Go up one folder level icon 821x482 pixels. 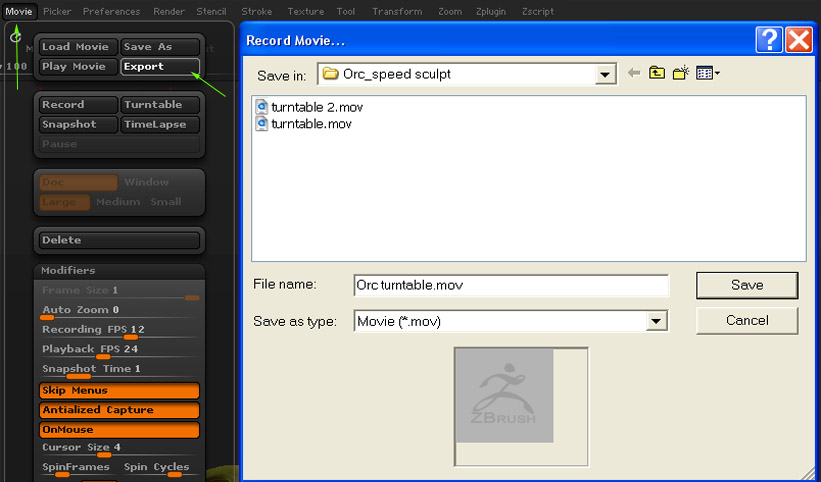coord(657,73)
